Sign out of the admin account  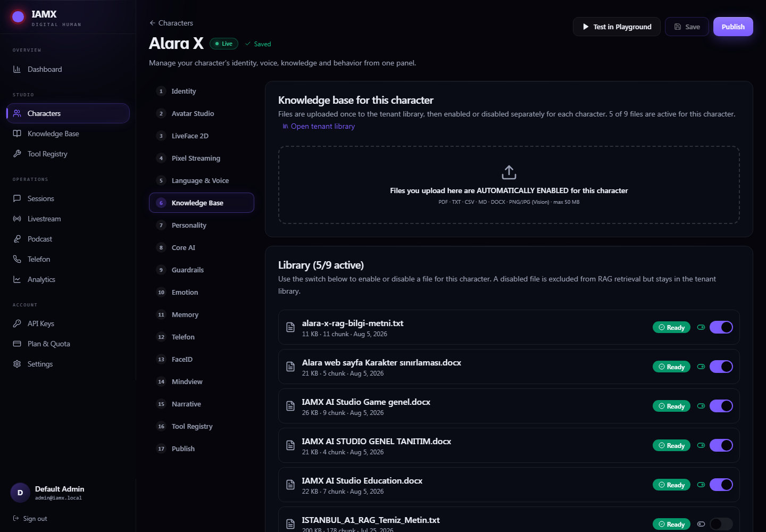(30, 519)
